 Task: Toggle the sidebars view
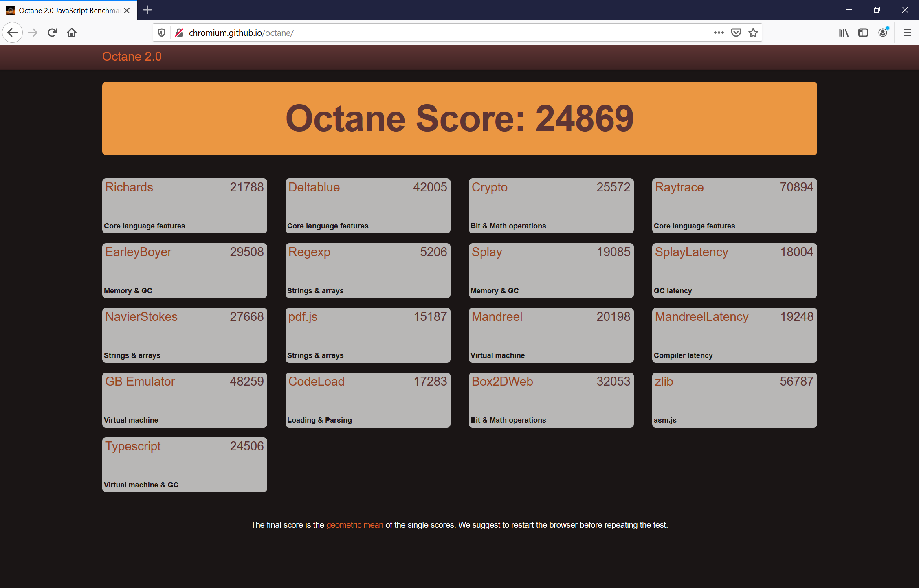point(863,33)
